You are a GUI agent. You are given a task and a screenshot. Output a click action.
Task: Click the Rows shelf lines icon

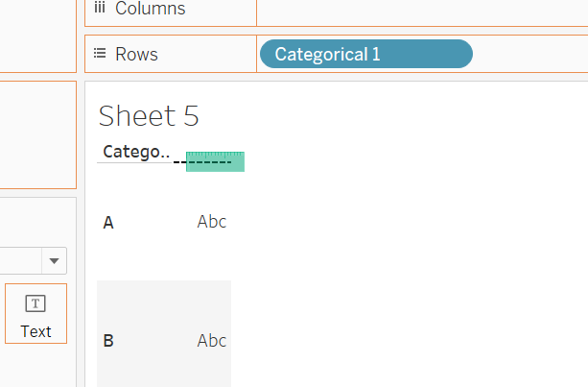coord(100,54)
